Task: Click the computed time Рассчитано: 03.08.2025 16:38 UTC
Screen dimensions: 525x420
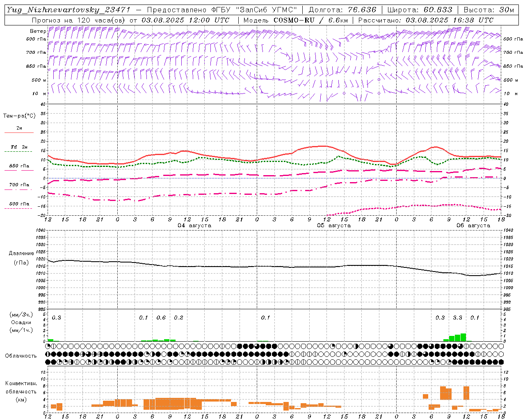Action: (x=426, y=20)
